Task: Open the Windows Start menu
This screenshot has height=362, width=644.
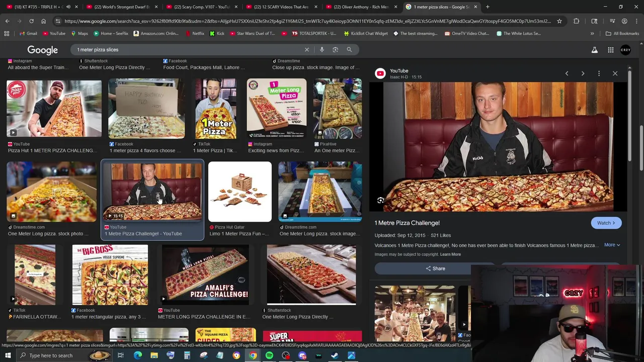Action: click(8, 355)
